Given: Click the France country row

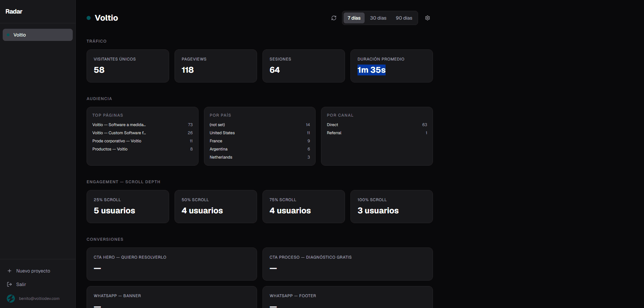Looking at the screenshot, I should 260,141.
